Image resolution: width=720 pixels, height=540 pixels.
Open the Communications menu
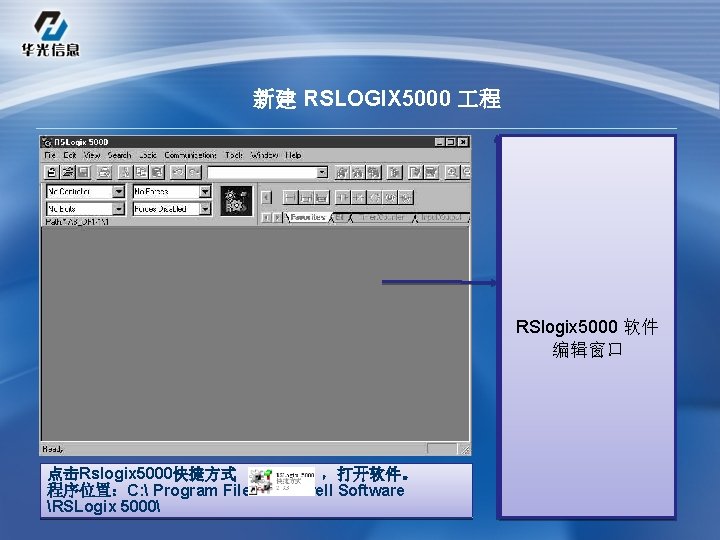click(191, 155)
